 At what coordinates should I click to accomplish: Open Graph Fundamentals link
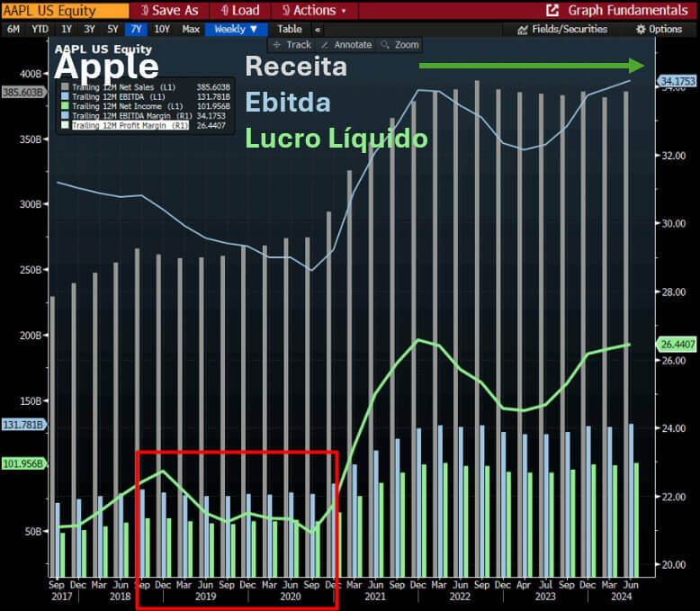(627, 10)
